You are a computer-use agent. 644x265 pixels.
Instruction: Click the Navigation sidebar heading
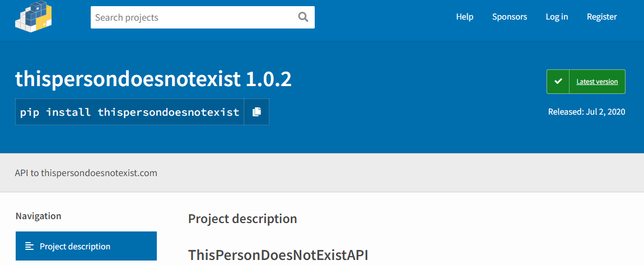(38, 216)
